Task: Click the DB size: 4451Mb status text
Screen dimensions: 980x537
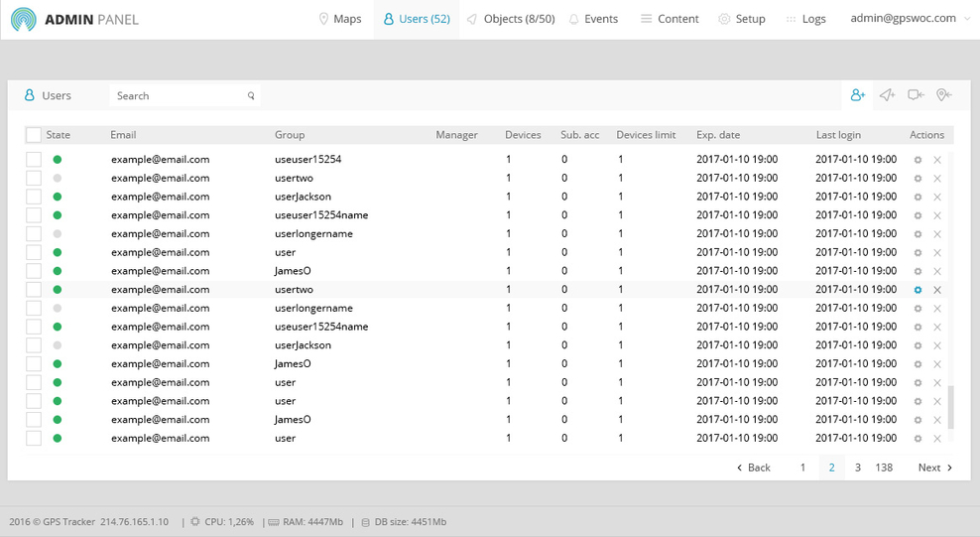Action: click(x=410, y=522)
